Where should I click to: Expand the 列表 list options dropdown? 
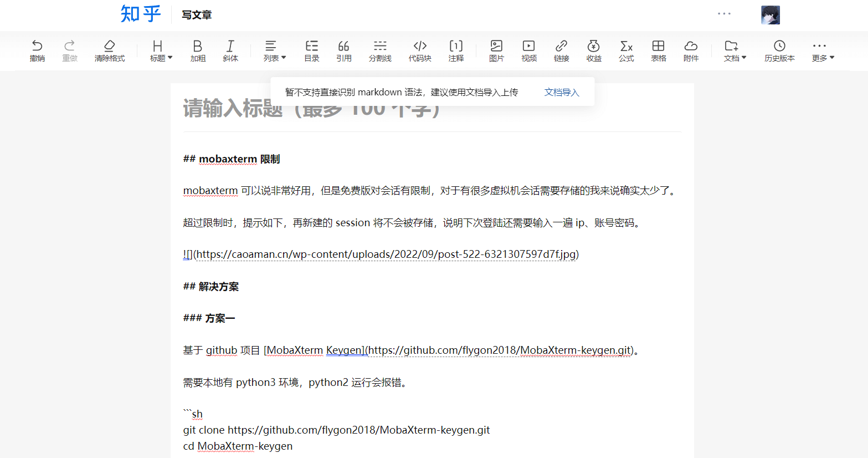pyautogui.click(x=274, y=50)
